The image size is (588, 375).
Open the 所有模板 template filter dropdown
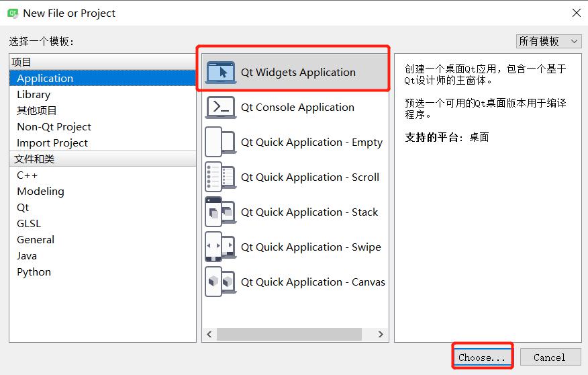coord(548,41)
